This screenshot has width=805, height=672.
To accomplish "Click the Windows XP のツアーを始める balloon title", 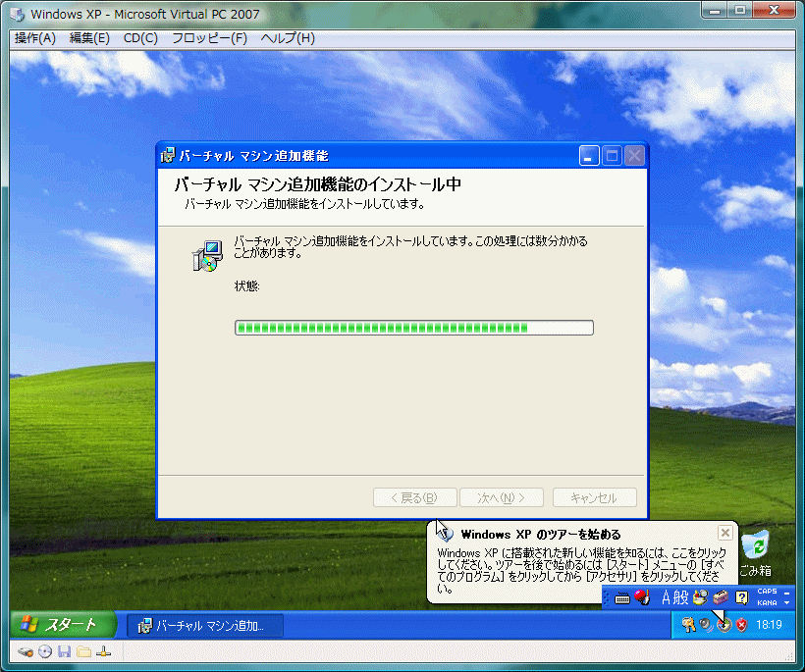I will tap(541, 535).
